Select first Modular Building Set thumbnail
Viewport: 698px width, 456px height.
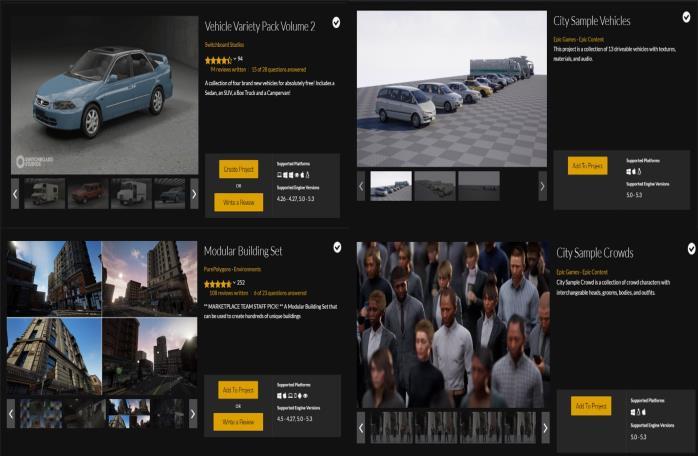[x=41, y=414]
